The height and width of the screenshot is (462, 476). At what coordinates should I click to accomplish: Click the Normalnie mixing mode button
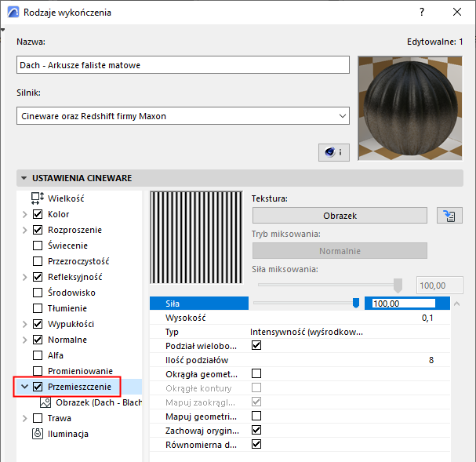pyautogui.click(x=340, y=251)
